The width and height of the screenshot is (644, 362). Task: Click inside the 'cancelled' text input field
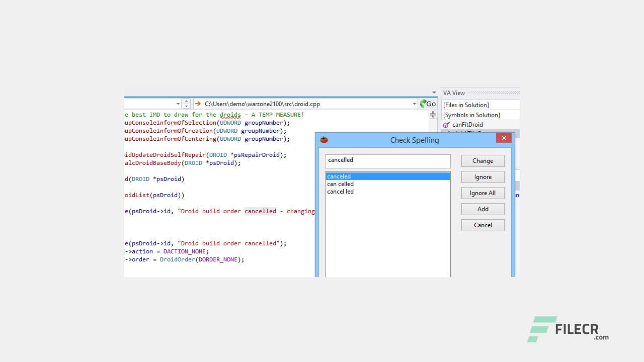tap(387, 160)
